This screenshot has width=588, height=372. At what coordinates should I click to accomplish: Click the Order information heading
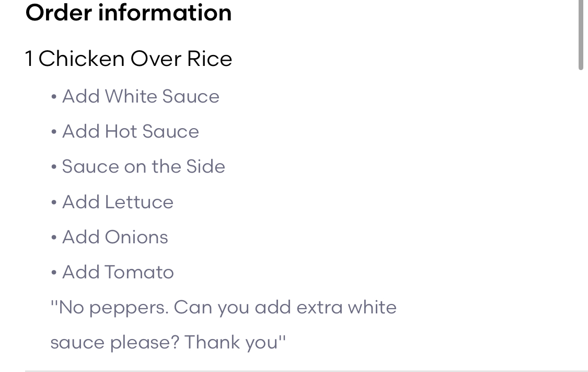128,13
